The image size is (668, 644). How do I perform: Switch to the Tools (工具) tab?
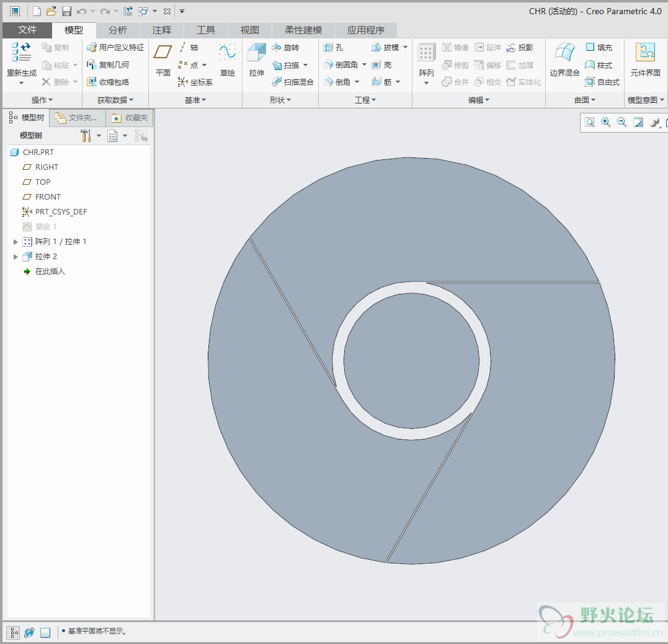(206, 30)
